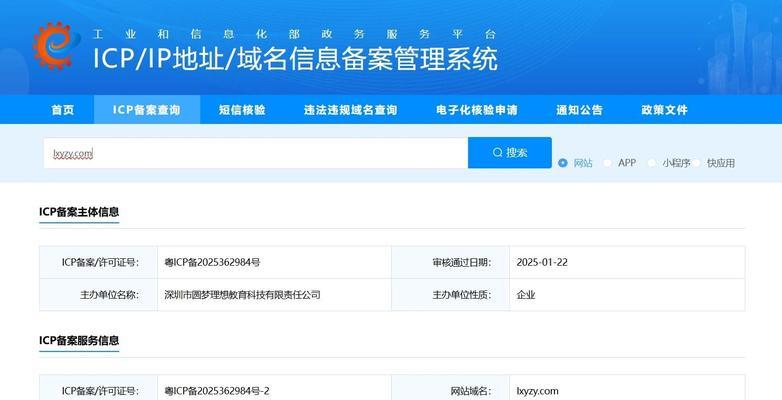Image resolution: width=782 pixels, height=400 pixels.
Task: Click the 审核通过日期 label cell
Action: tap(451, 262)
